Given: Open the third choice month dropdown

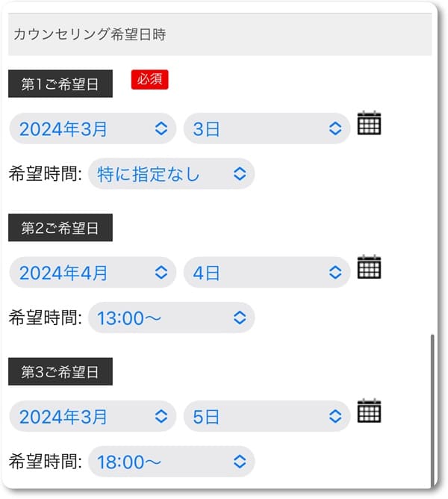Looking at the screenshot, I should point(93,416).
